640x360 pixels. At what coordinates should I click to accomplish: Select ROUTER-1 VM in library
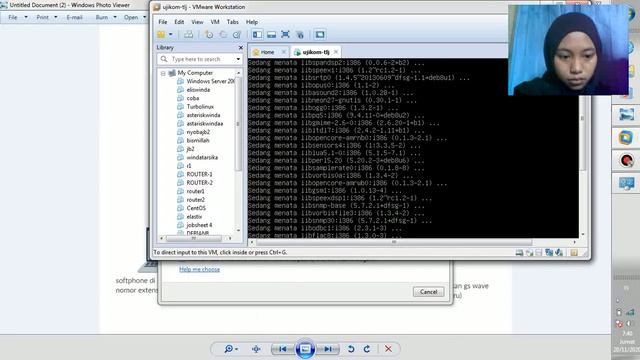[x=199, y=174]
